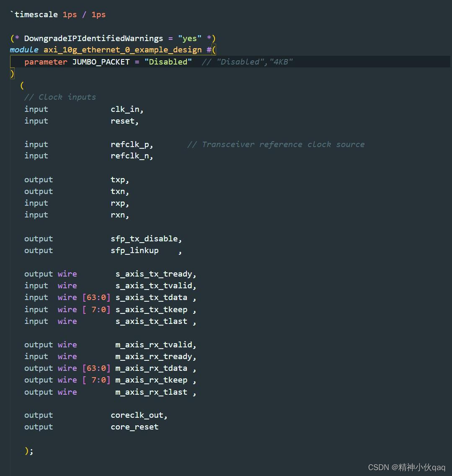Click the txn output port
The image size is (452, 476).
coord(118,191)
